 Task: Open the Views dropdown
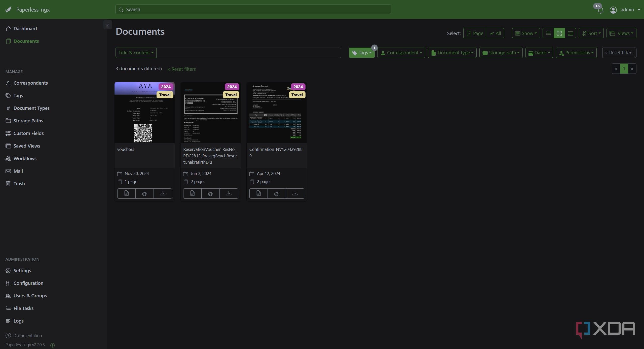pos(621,33)
